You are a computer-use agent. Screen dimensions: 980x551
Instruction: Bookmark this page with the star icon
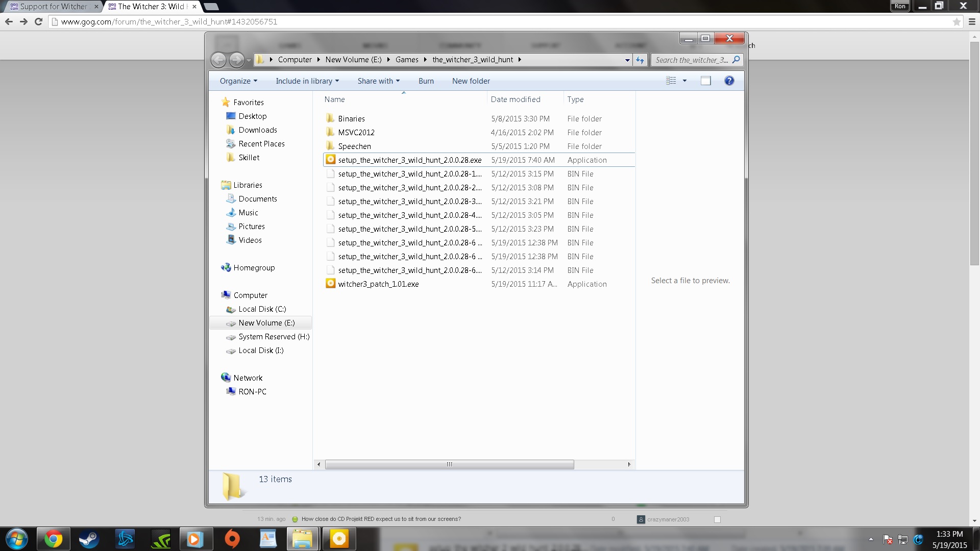coord(957,21)
